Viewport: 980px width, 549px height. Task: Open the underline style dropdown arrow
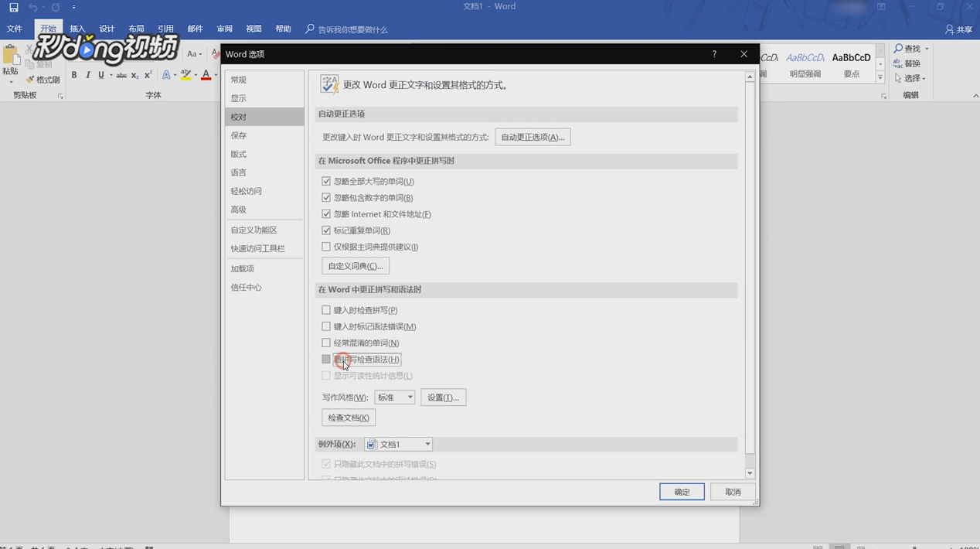(x=111, y=75)
